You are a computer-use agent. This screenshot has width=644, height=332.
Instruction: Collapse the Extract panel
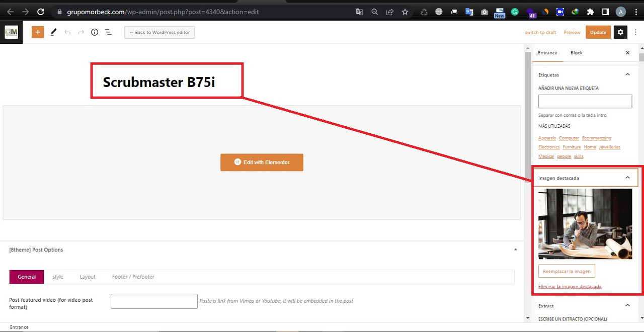tap(627, 305)
